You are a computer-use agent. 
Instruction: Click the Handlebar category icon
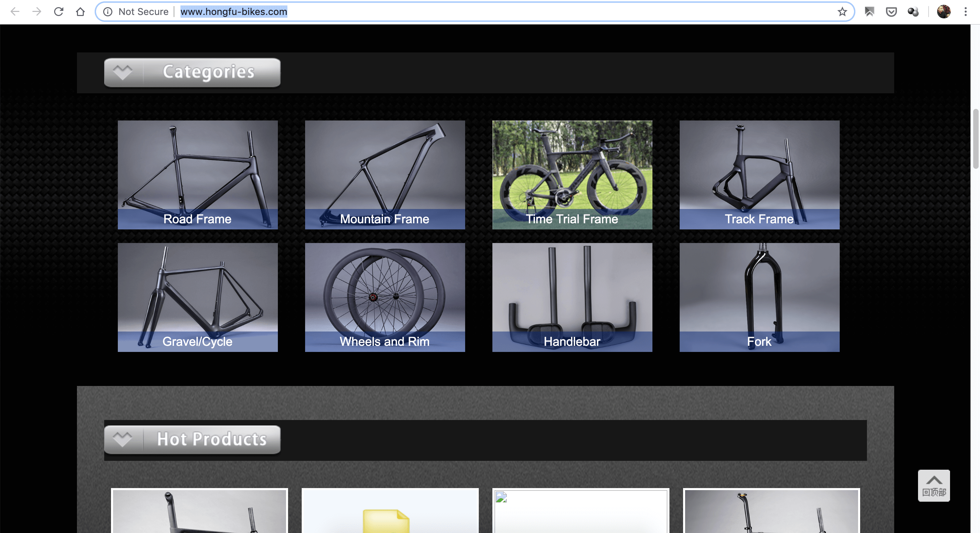pyautogui.click(x=572, y=297)
